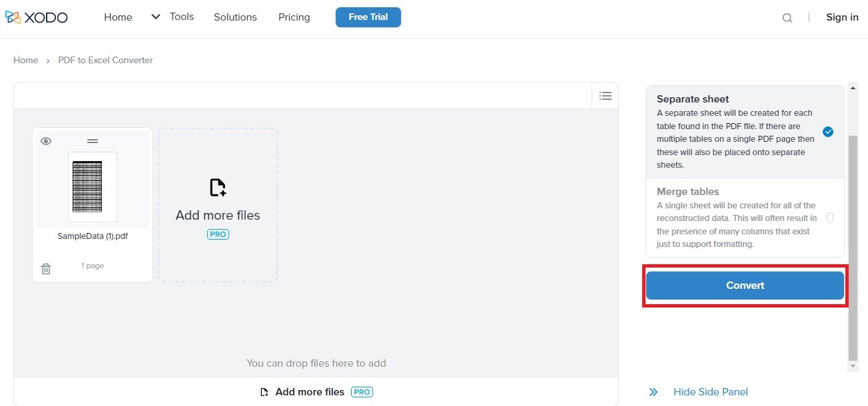Open the Solutions menu

[235, 17]
